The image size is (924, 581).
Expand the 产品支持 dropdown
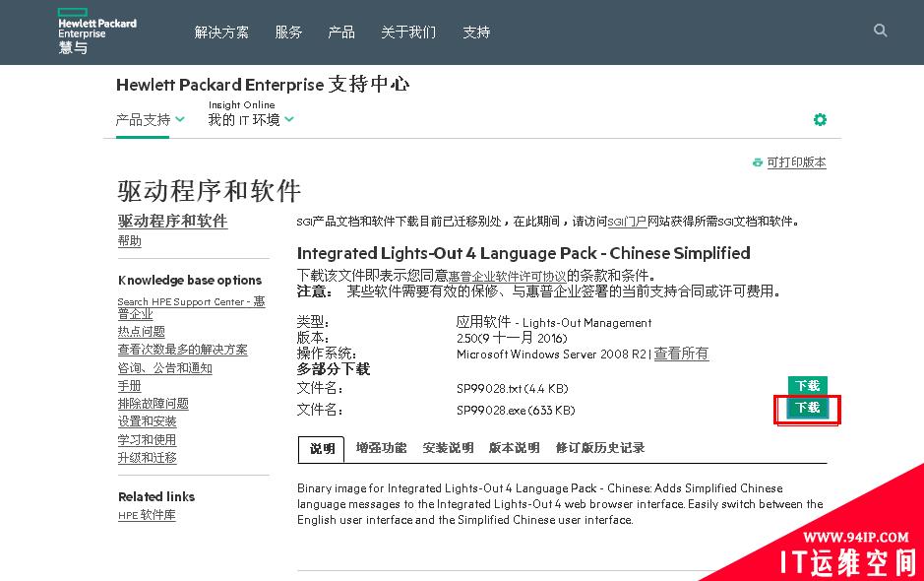pyautogui.click(x=150, y=120)
